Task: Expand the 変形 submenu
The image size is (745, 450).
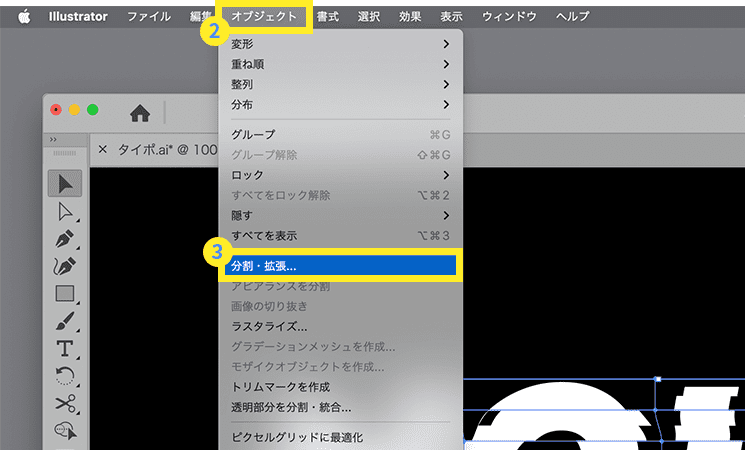Action: (340, 44)
